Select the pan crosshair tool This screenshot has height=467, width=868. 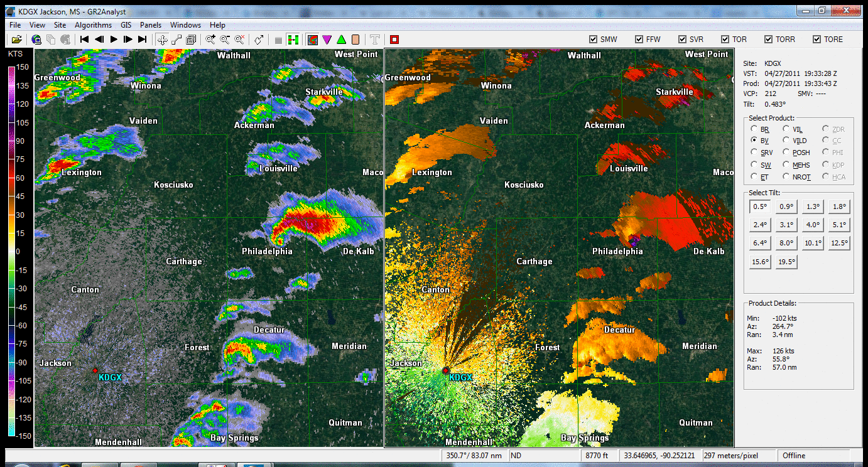point(162,40)
